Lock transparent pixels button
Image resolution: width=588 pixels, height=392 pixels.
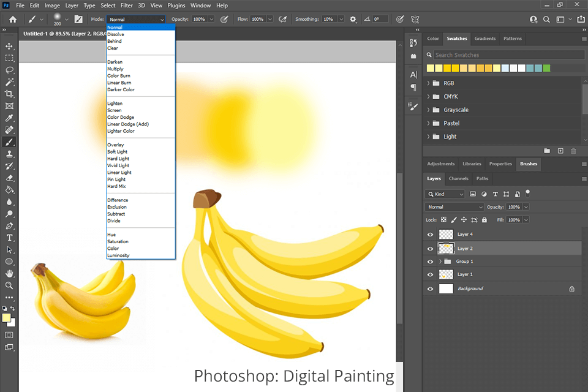pyautogui.click(x=443, y=220)
